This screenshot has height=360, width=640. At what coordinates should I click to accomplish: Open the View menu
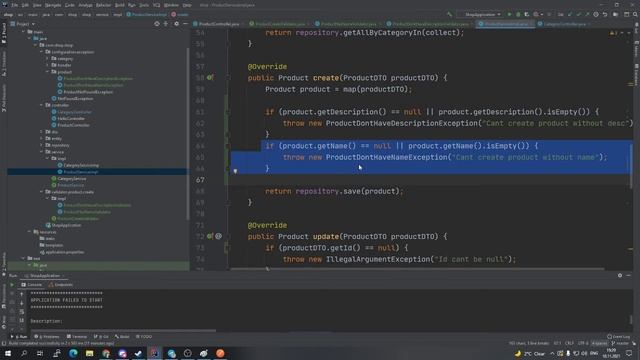click(37, 5)
